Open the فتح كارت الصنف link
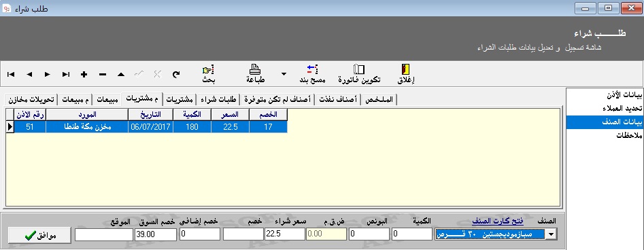 click(x=498, y=221)
